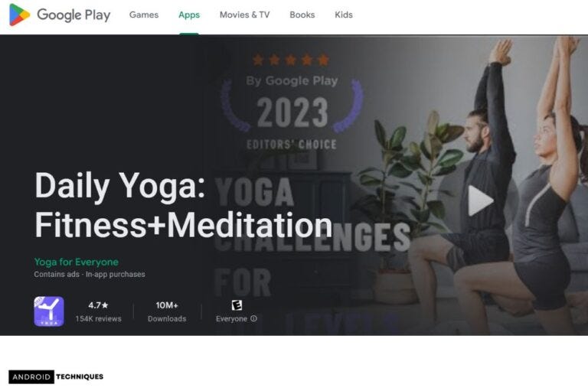Click the Google Play triangle logo icon
This screenshot has height=391, width=588.
tap(19, 15)
